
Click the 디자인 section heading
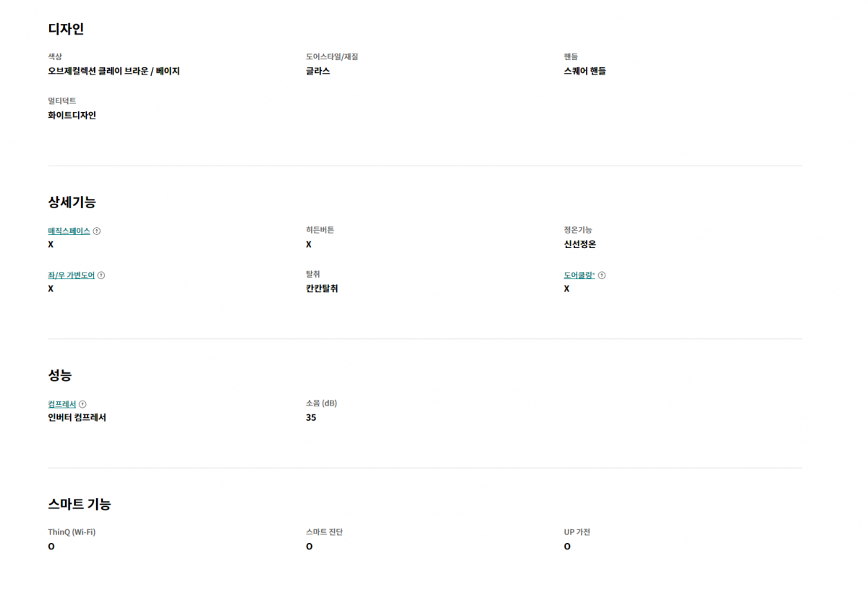click(66, 29)
